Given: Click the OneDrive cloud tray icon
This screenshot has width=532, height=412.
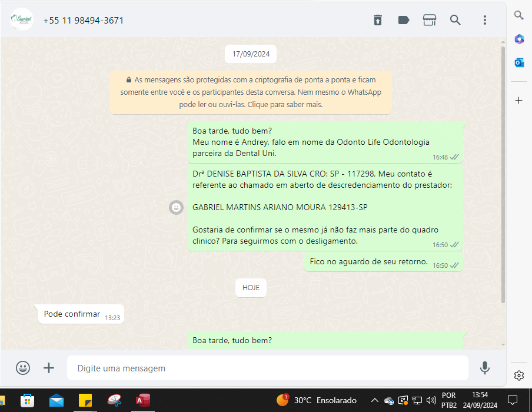Looking at the screenshot, I should point(389,401).
